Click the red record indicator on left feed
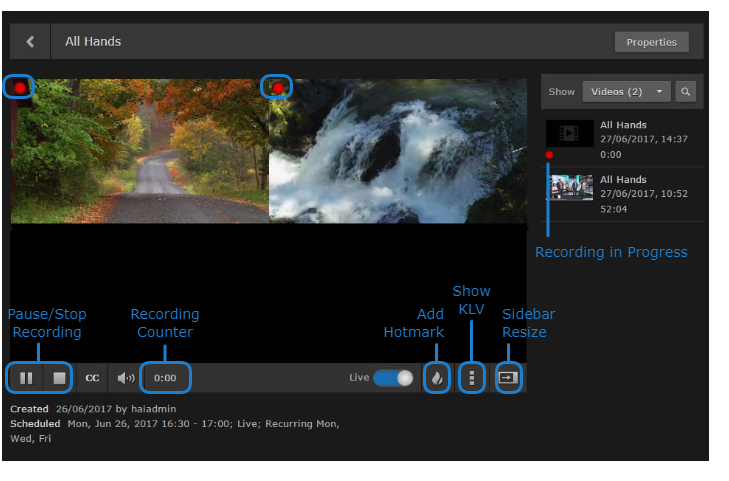The width and height of the screenshot is (729, 481). pyautogui.click(x=19, y=88)
